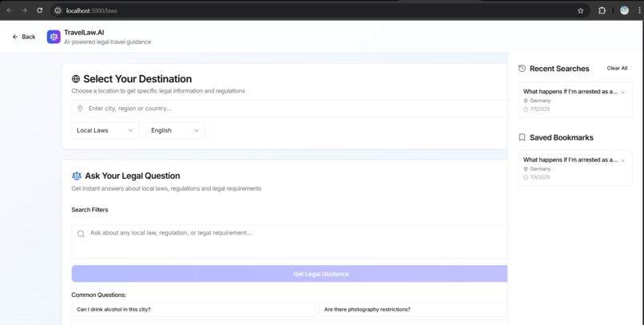The width and height of the screenshot is (644, 325).
Task: Click Germany under Saved Bookmarks
Action: point(540,168)
